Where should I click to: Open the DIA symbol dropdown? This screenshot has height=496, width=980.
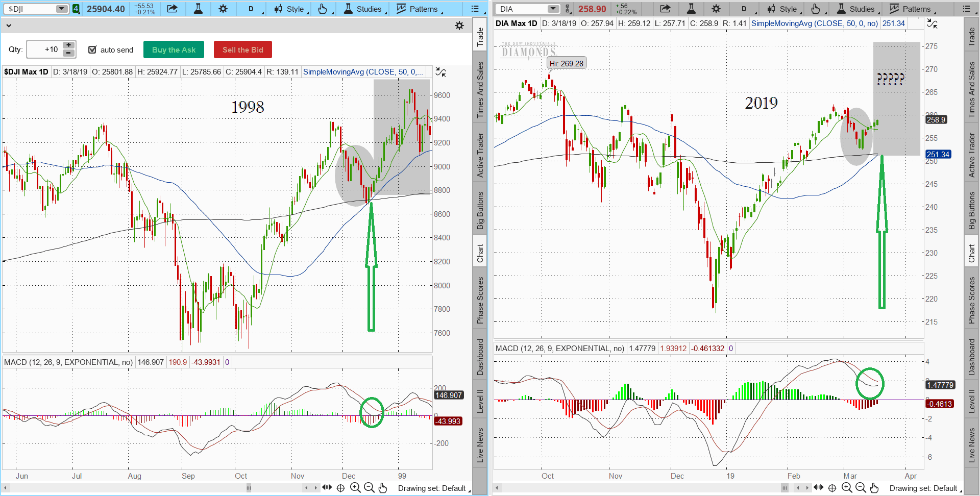tap(553, 9)
